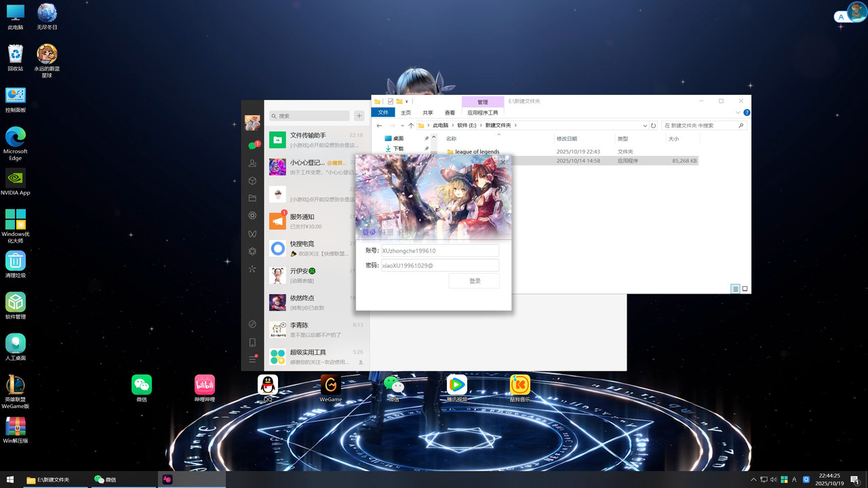Click the 账号 account input field
This screenshot has height=488, width=868.
click(x=440, y=251)
